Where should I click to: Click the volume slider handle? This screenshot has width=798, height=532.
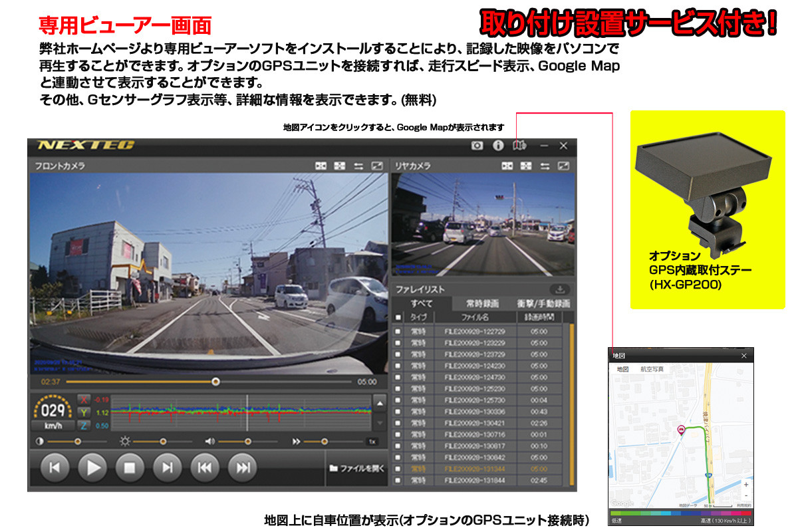click(248, 441)
